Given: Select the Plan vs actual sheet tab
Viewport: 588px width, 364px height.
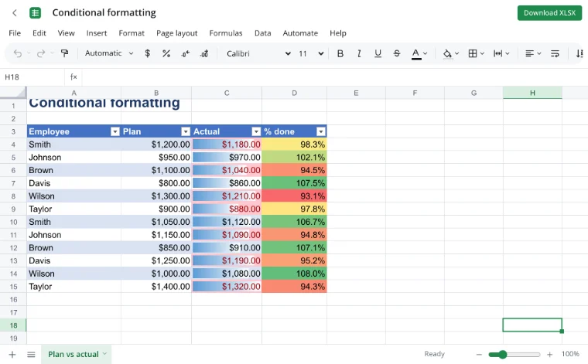Looking at the screenshot, I should pyautogui.click(x=77, y=354).
